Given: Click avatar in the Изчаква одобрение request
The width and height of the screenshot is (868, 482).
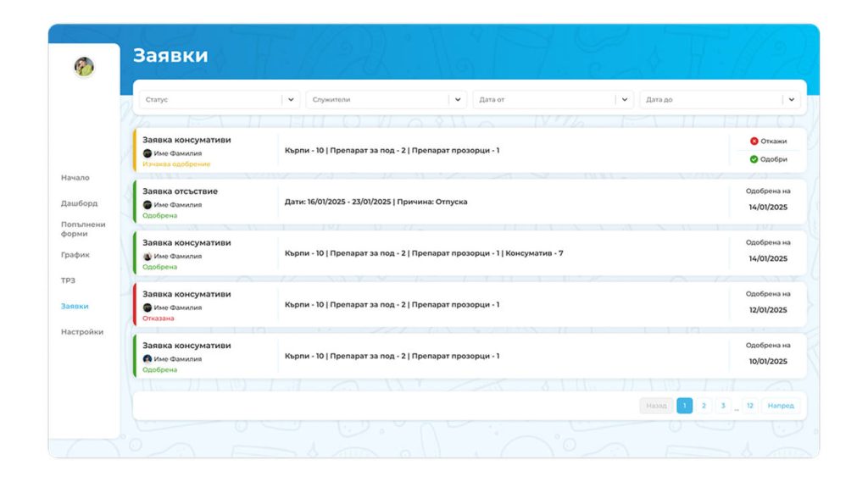Looking at the screenshot, I should coord(147,153).
